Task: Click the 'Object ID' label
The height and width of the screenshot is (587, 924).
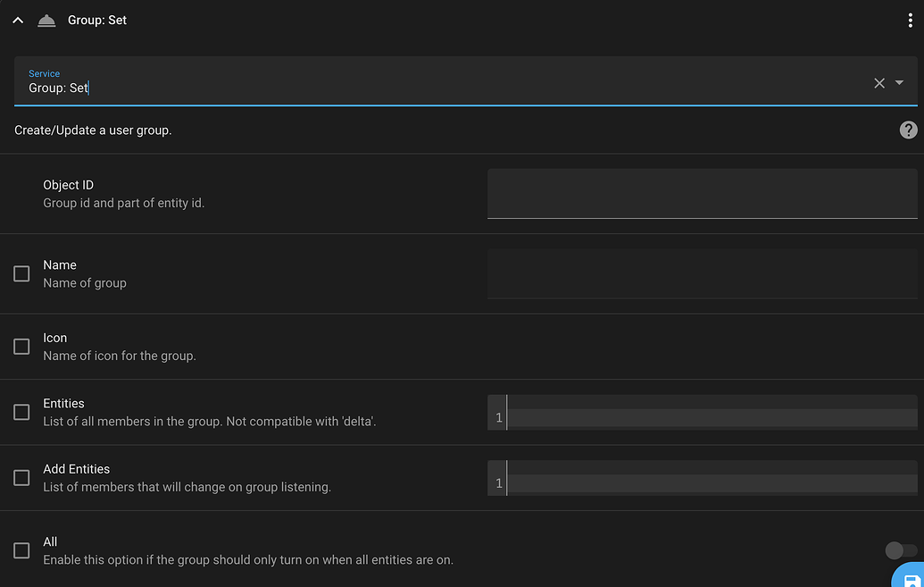Action: tap(69, 185)
